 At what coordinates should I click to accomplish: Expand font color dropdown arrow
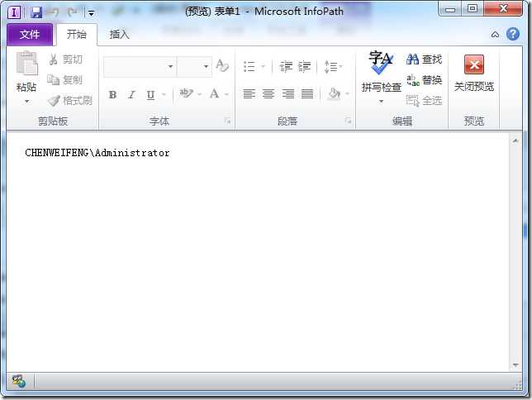point(226,94)
